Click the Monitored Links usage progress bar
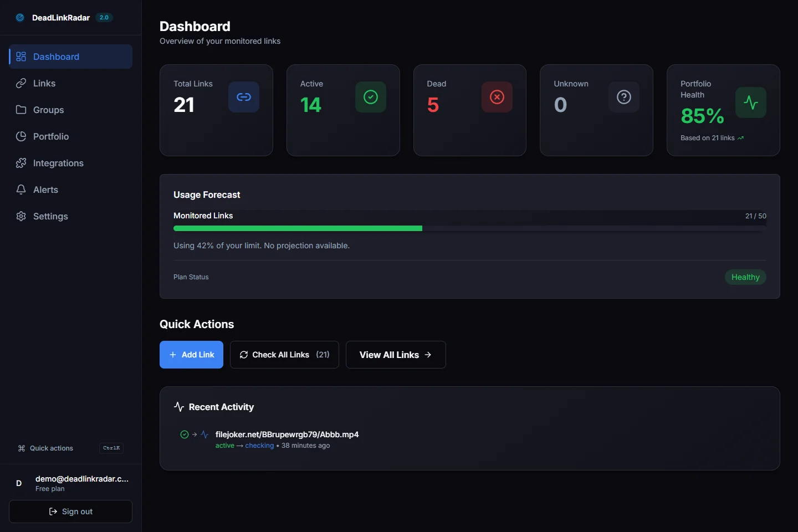798x532 pixels. (469, 228)
